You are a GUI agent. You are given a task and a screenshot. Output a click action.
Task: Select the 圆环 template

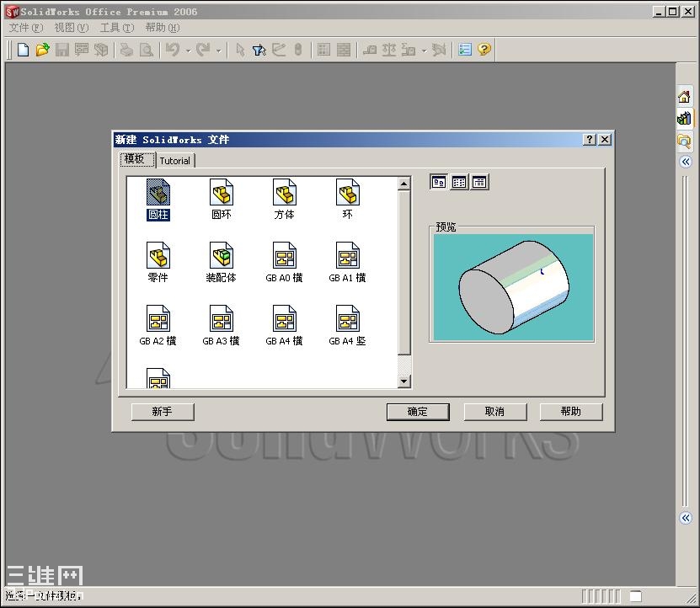[222, 200]
